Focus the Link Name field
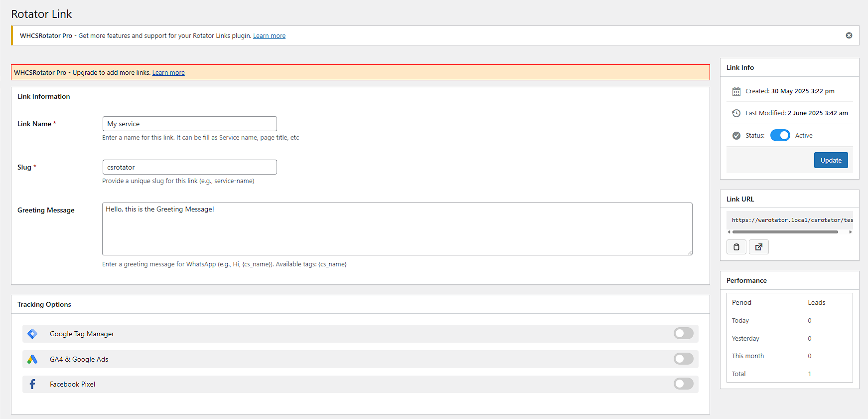The image size is (868, 419). point(190,124)
